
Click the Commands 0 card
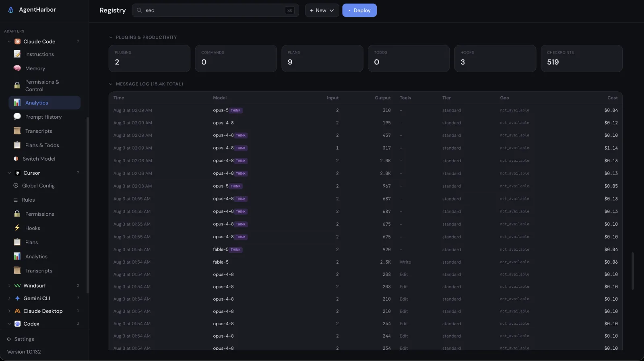[236, 58]
